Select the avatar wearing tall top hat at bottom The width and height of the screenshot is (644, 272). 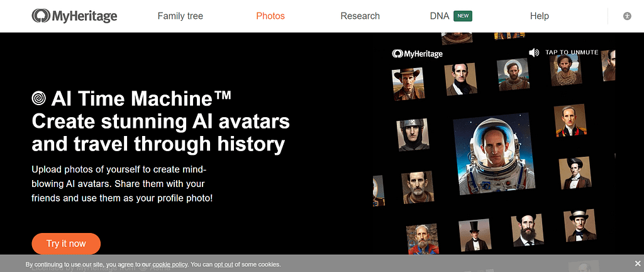pos(475,235)
